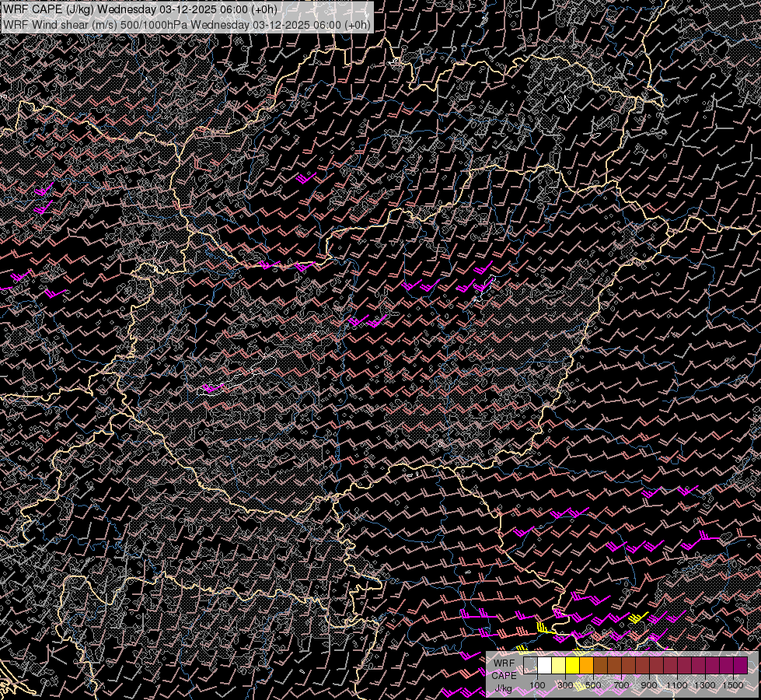Click the 1300 legend scale label
This screenshot has width=761, height=700.
click(705, 685)
